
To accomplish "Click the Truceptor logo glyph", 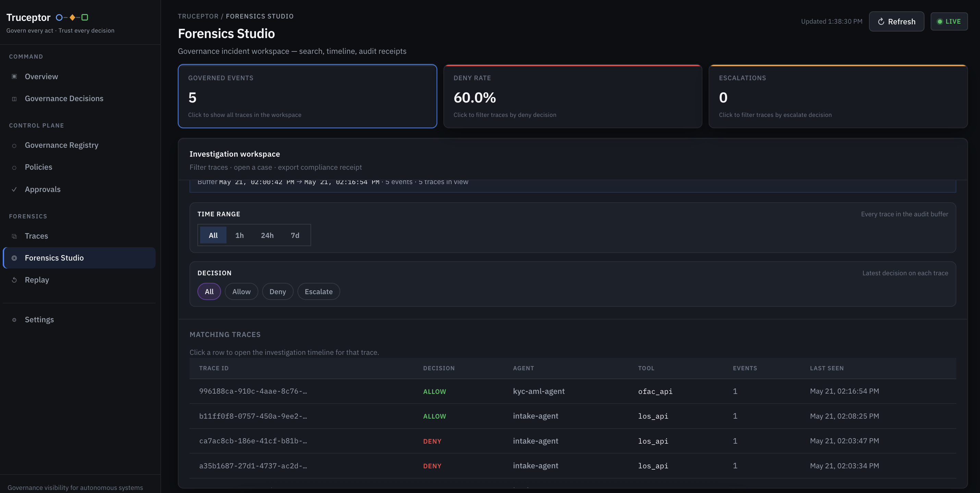I will pyautogui.click(x=72, y=17).
